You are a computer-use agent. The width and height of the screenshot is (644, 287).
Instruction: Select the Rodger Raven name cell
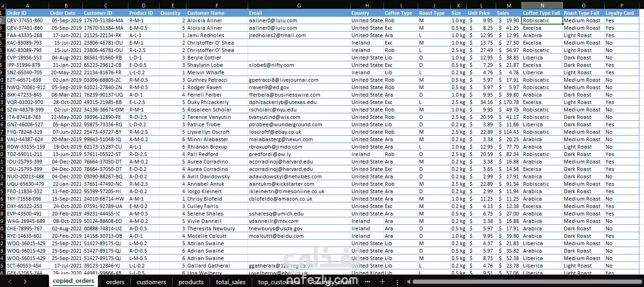217,87
